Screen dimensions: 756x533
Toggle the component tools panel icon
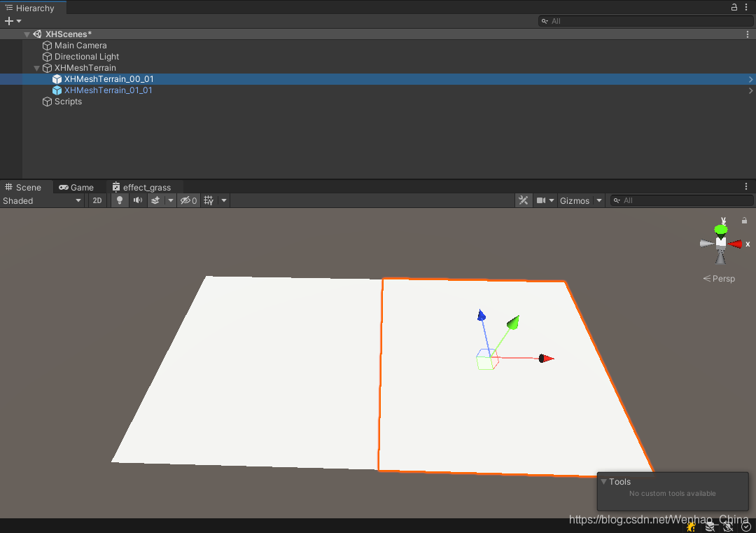pos(523,200)
